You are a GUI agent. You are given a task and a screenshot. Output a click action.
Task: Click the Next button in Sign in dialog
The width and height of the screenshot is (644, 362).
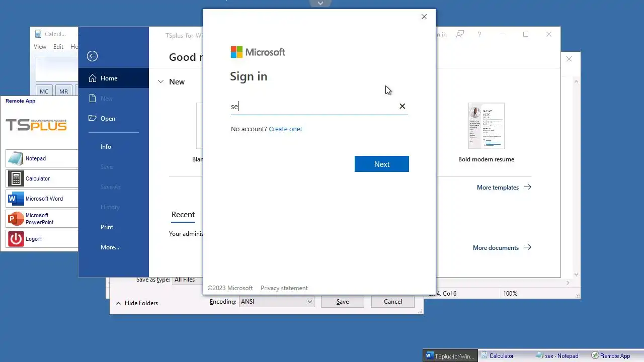(381, 164)
